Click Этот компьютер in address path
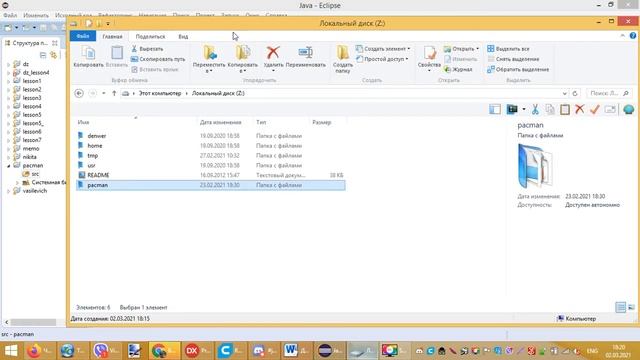640x360 pixels. 160,93
